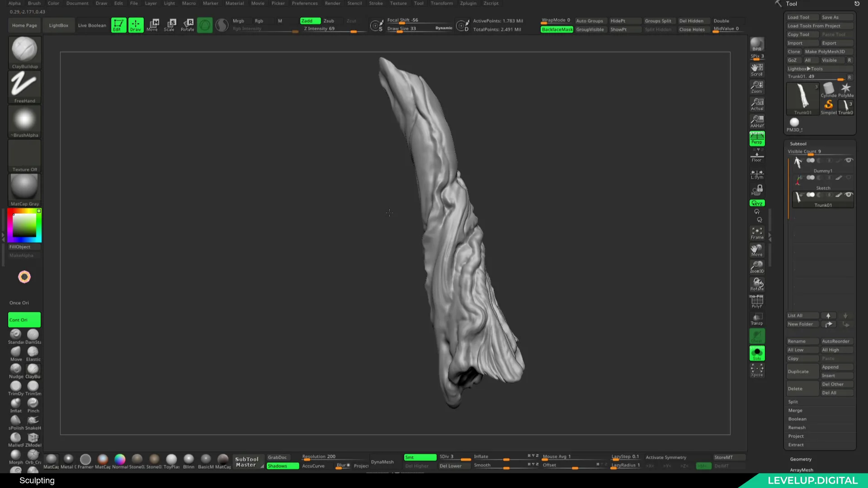This screenshot has width=868, height=488.
Task: Click the LightBox button
Action: coord(59,25)
